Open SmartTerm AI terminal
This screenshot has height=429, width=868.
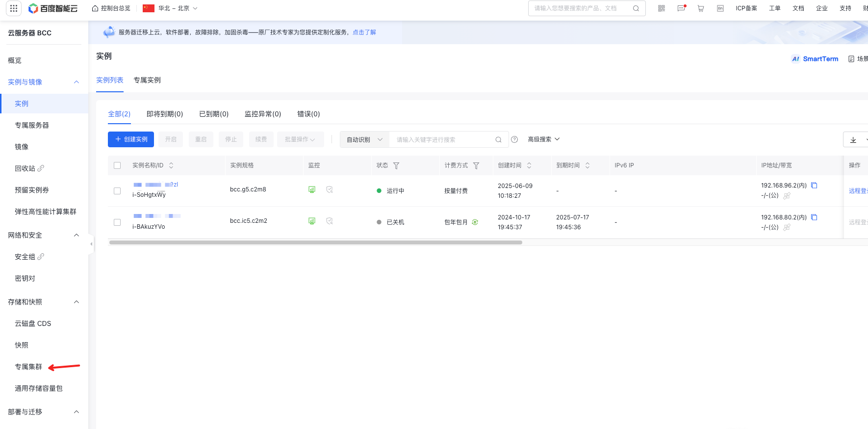[x=815, y=59]
